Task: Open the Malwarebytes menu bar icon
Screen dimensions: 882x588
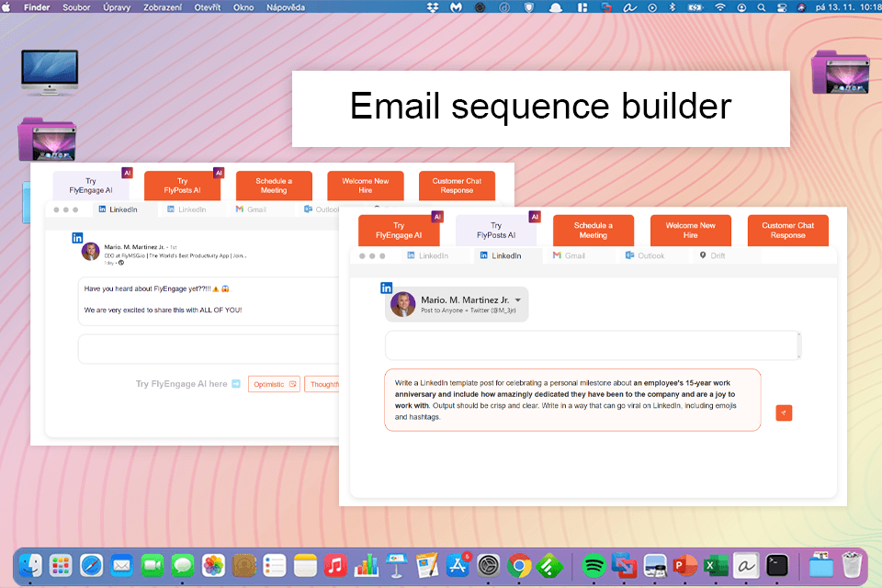Action: pyautogui.click(x=457, y=7)
